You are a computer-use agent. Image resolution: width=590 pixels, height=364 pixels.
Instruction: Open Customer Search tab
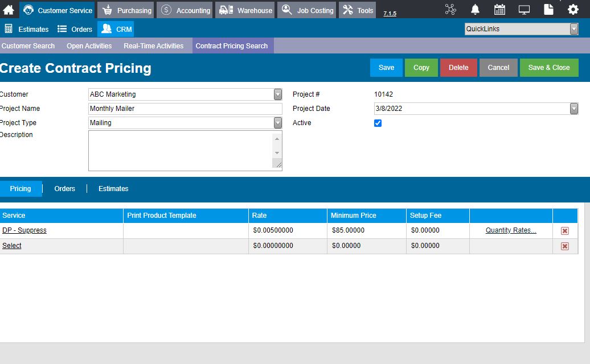click(x=28, y=46)
